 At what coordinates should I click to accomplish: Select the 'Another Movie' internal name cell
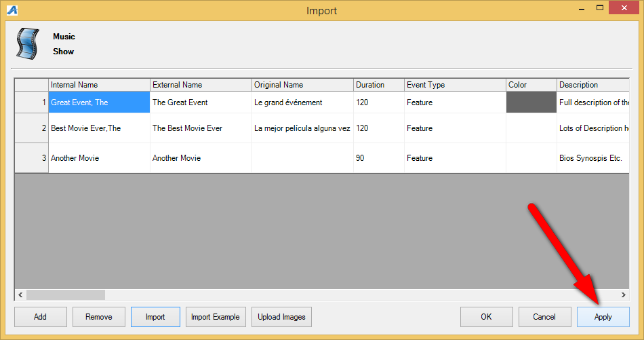tap(99, 158)
